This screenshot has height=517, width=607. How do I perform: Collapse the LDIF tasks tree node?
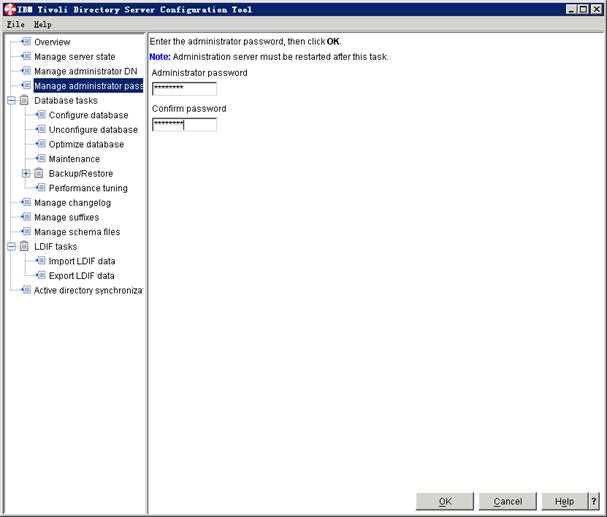11,247
